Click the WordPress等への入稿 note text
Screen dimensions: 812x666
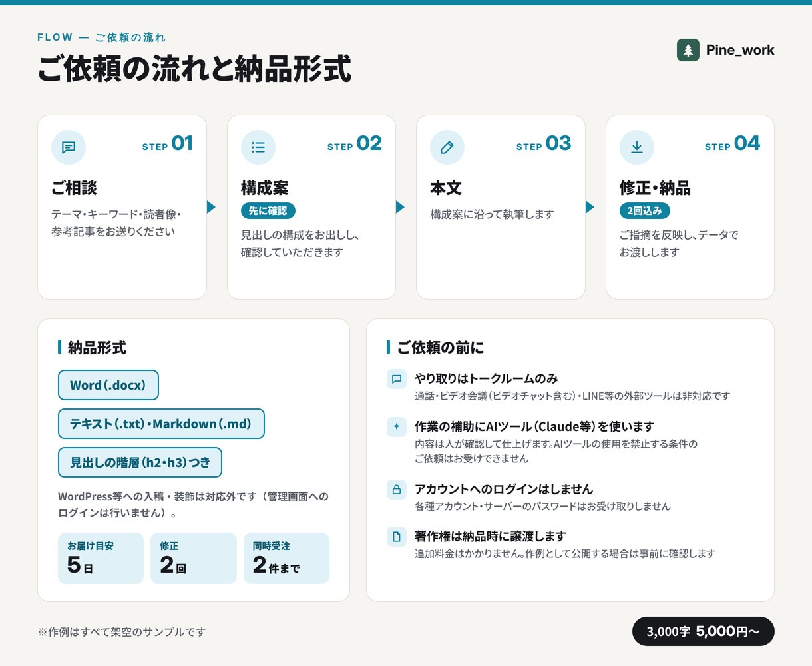click(x=193, y=504)
